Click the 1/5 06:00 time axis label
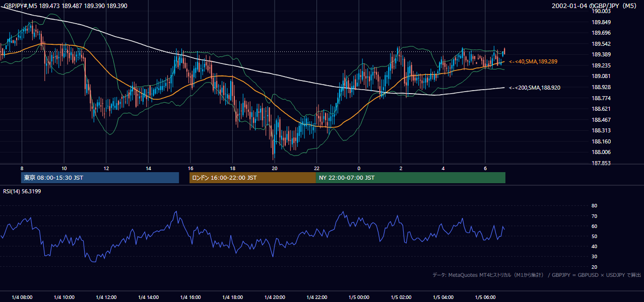 (x=485, y=297)
